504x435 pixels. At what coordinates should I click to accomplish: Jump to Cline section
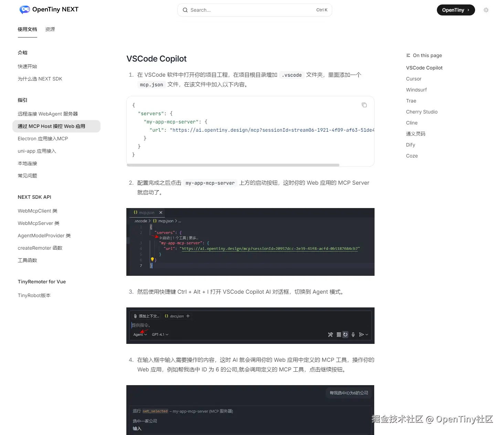point(412,123)
